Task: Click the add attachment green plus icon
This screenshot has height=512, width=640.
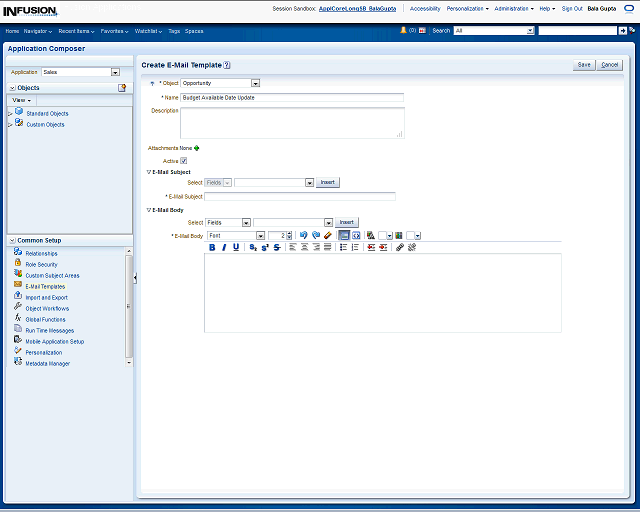Action: 197,148
